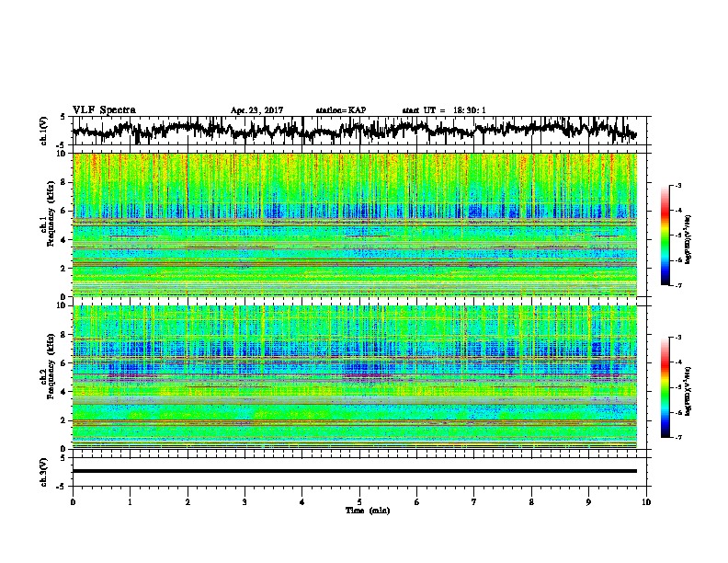The width and height of the screenshot is (728, 563).
Task: Click tick label "0" on the Time axis
Action: (x=73, y=502)
